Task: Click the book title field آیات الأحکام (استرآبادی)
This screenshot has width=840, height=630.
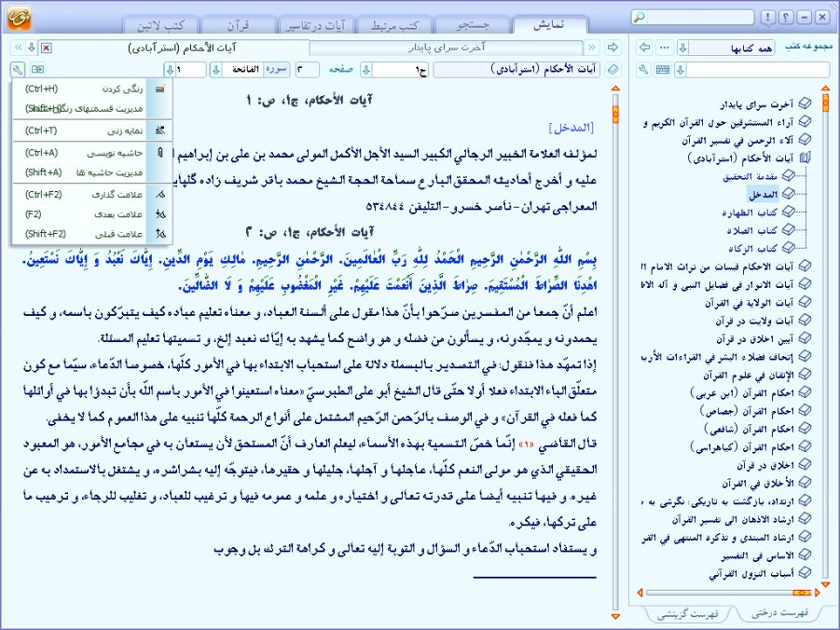Action: click(x=517, y=70)
